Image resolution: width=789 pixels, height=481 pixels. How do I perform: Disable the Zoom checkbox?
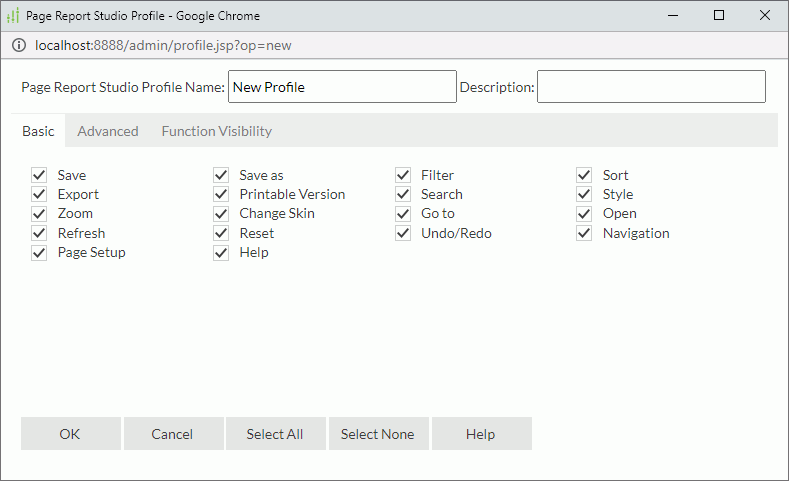pos(39,214)
